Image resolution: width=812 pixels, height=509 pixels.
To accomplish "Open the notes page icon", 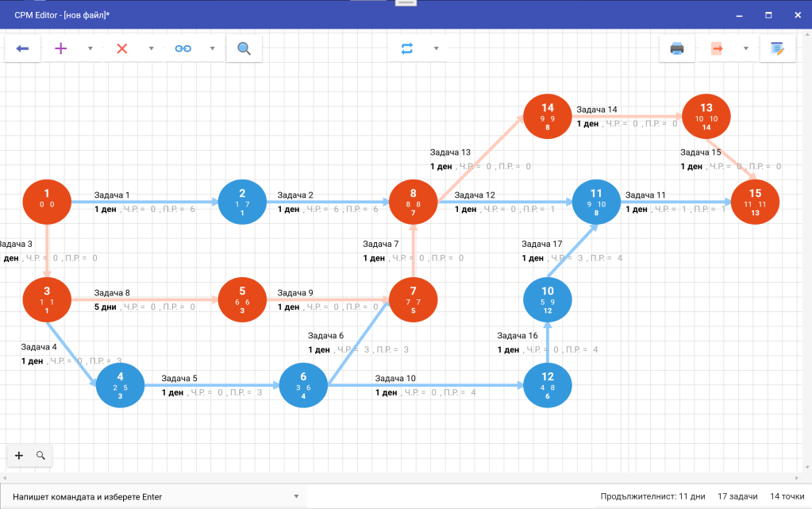I will [777, 48].
